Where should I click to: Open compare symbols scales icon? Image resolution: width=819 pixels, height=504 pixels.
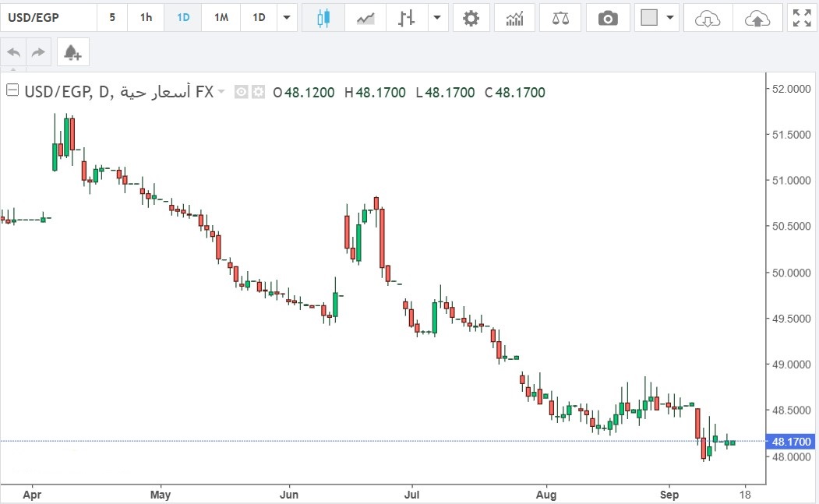(x=560, y=18)
